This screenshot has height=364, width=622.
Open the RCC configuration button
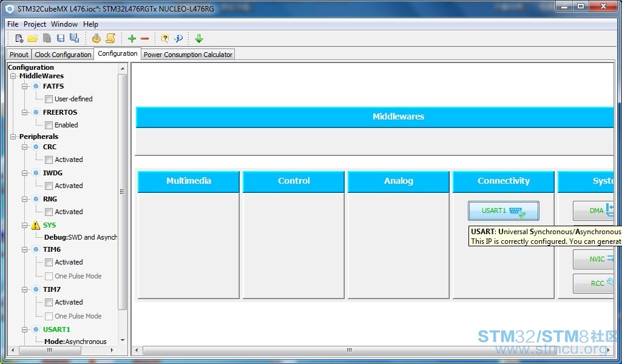coord(593,283)
